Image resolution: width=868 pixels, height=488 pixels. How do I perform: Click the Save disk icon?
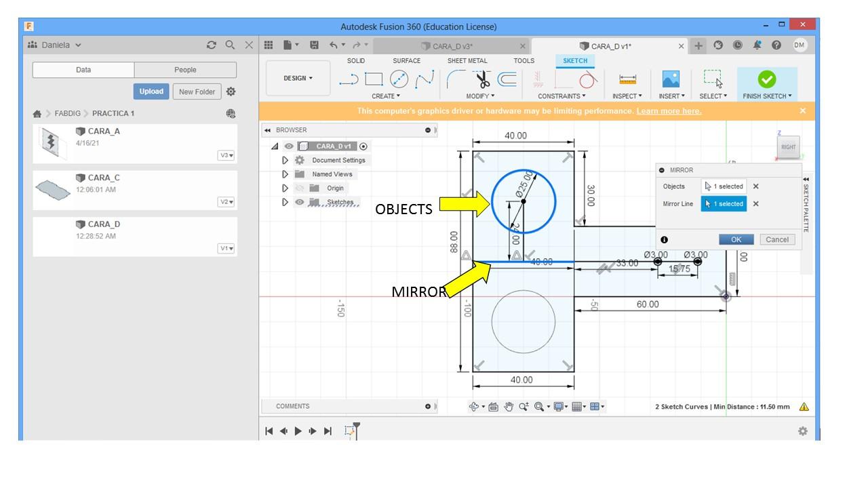click(314, 45)
